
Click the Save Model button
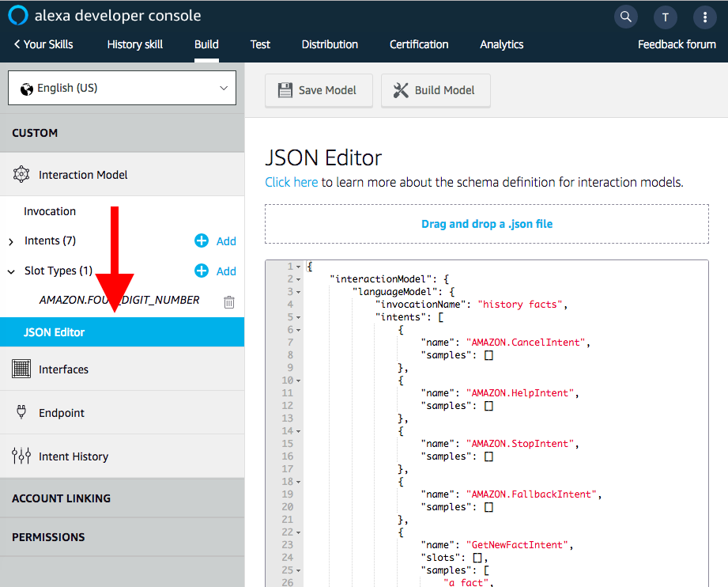click(317, 90)
